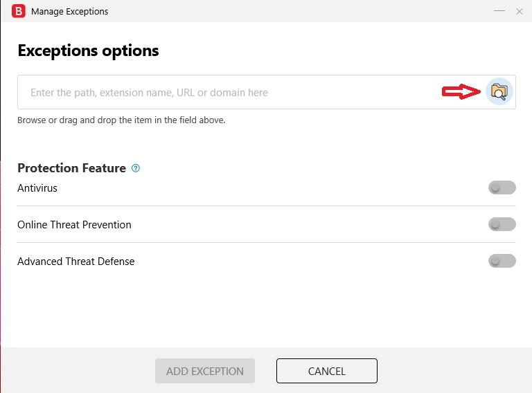Screen dimensions: 532x393
Task: Minimize the Manage Exceptions window
Action: 499,11
